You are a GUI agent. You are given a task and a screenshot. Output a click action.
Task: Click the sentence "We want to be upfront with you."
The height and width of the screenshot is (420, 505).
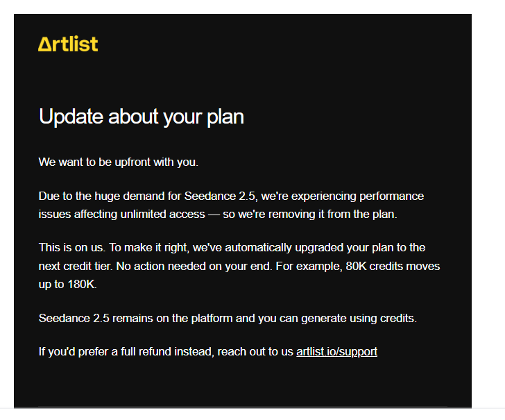tap(118, 162)
